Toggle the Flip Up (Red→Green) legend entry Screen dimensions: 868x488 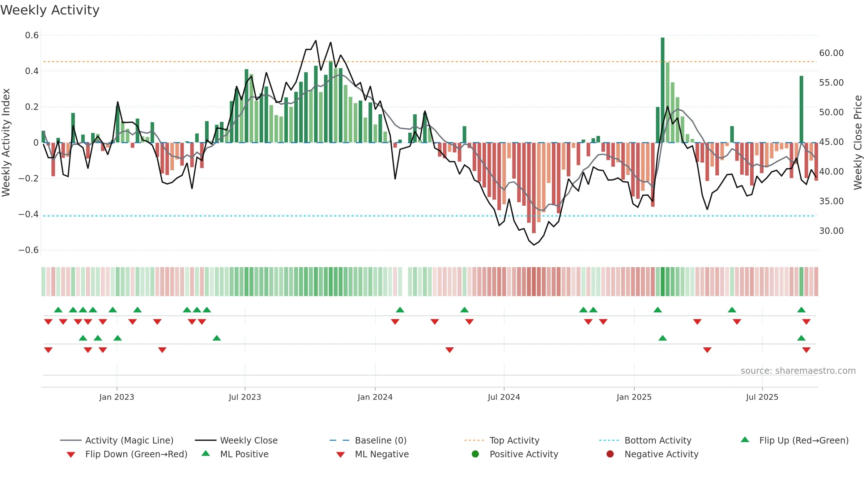pos(795,440)
